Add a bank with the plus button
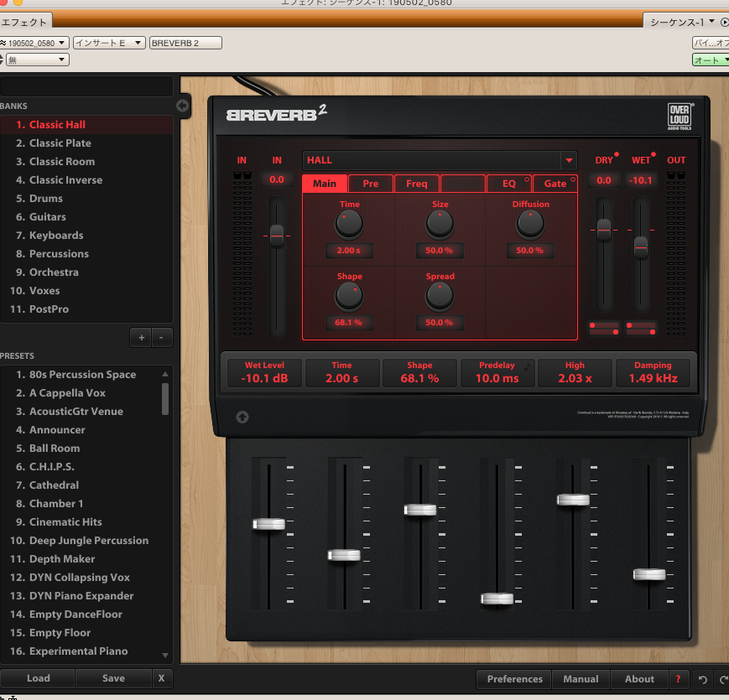 [142, 338]
